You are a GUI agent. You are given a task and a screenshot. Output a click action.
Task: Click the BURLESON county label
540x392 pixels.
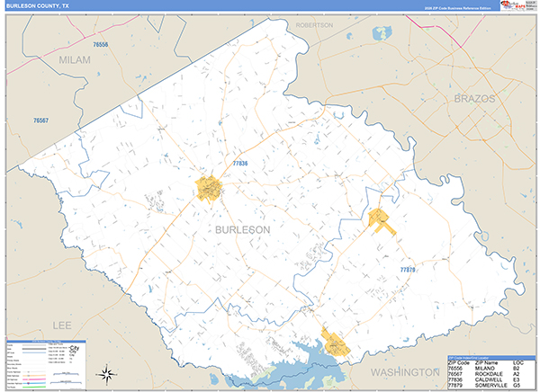[243, 230]
